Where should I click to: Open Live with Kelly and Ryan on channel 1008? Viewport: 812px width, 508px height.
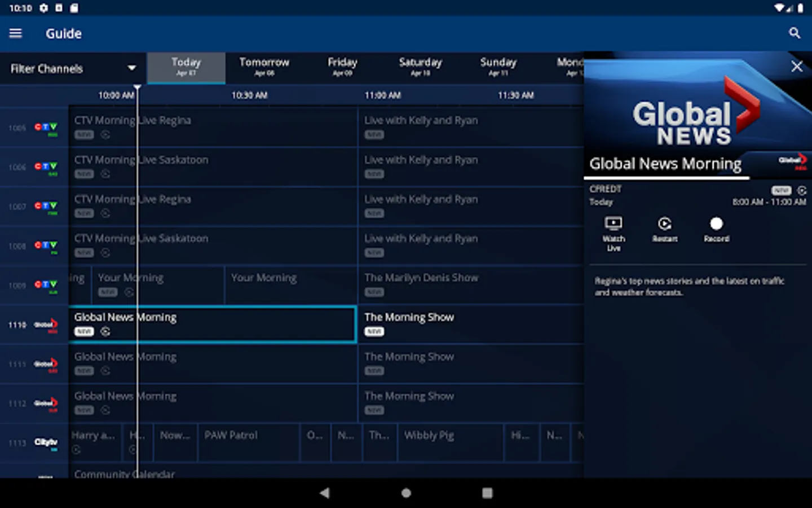[471, 246]
